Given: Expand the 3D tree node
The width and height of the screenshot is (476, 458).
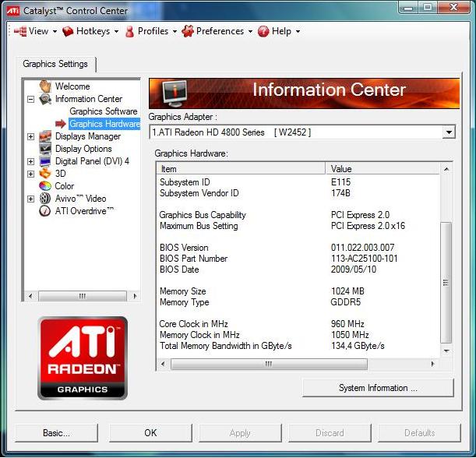Looking at the screenshot, I should (30, 174).
